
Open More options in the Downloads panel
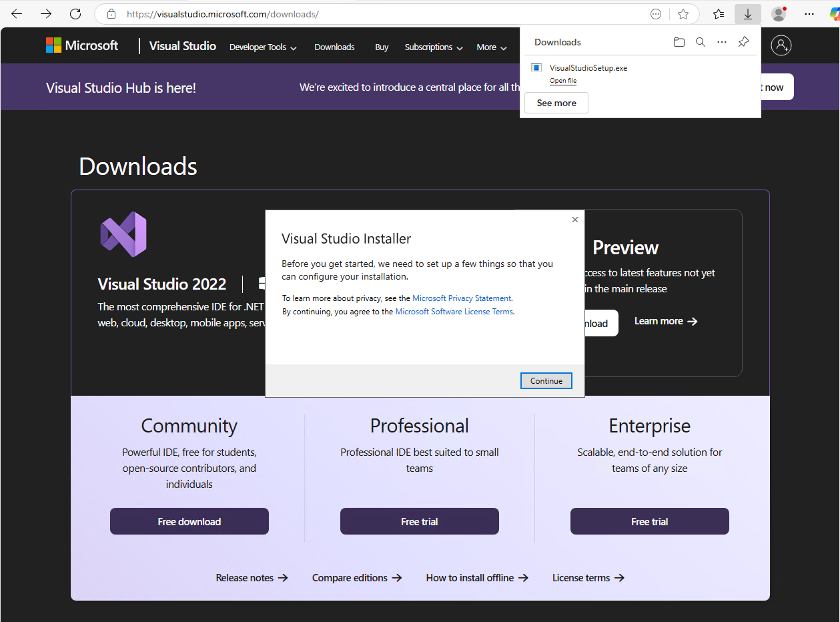[722, 42]
